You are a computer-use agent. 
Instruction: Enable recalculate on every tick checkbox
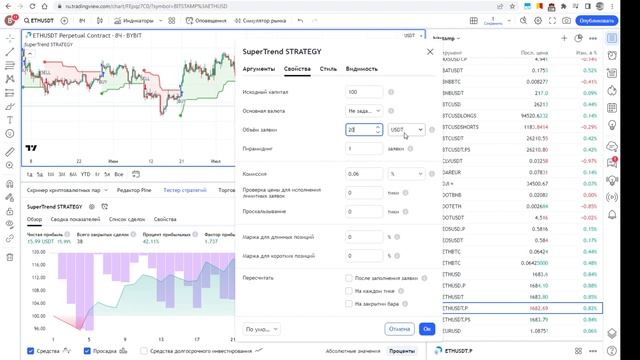pos(349,291)
